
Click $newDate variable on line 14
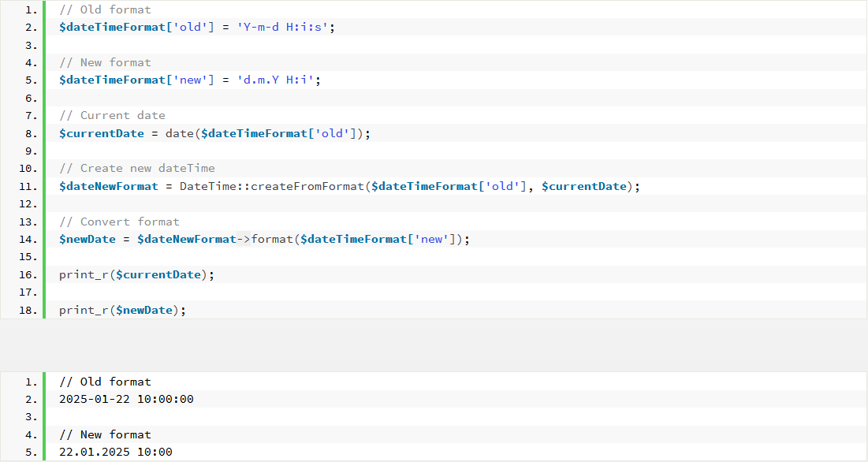88,240
